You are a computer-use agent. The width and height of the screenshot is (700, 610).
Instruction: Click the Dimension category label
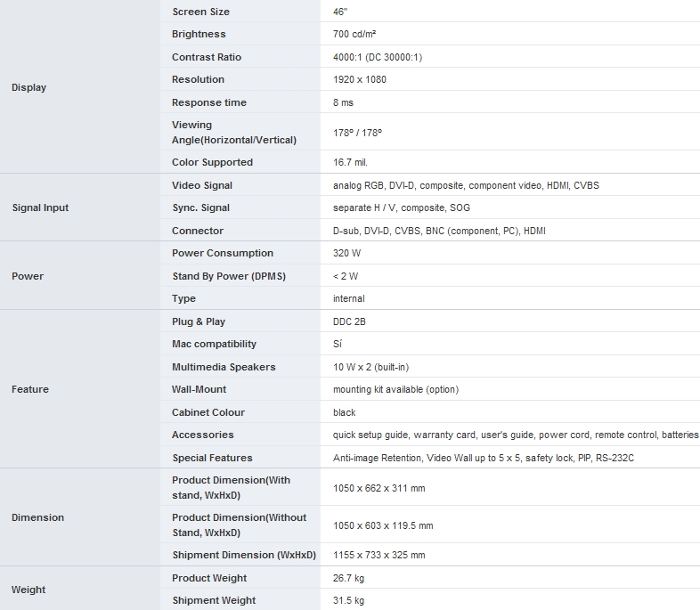37,517
